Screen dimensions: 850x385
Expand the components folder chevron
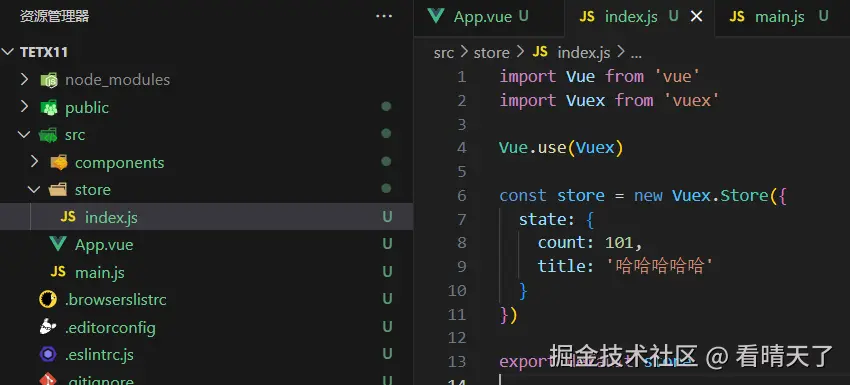[34, 162]
